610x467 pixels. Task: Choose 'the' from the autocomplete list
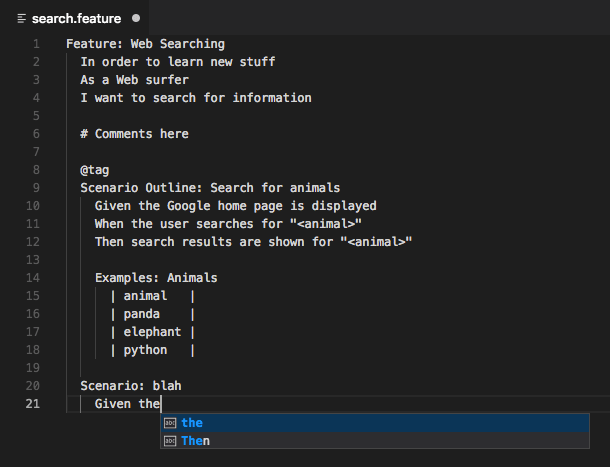192,423
